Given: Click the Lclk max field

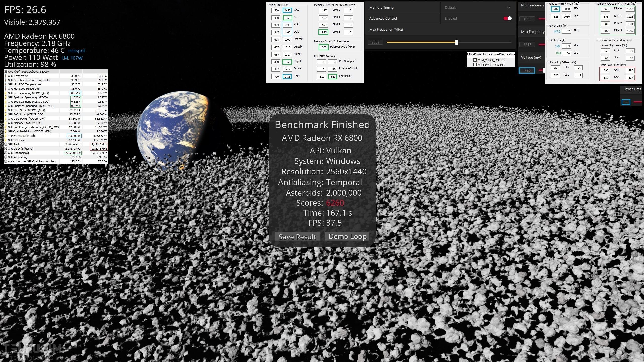Looking at the screenshot, I should pos(333,77).
